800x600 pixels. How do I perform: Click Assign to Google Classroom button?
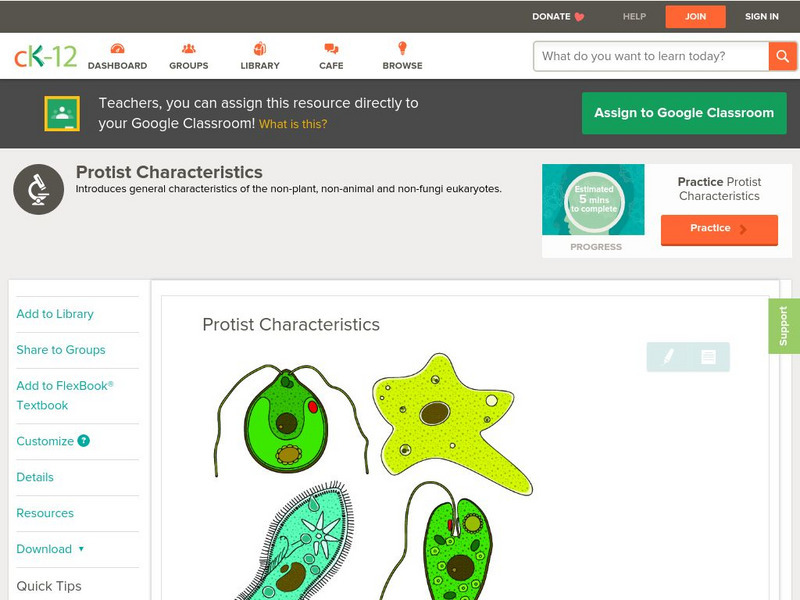pos(684,113)
